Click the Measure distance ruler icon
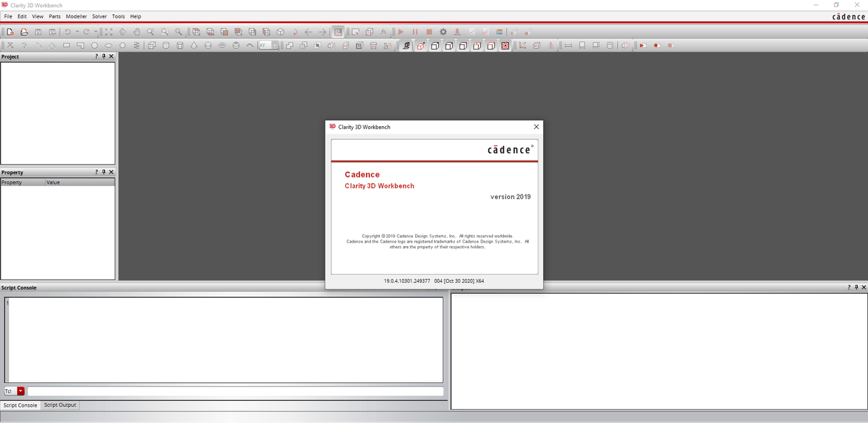Screen dimensions: 868x423 (x=568, y=45)
